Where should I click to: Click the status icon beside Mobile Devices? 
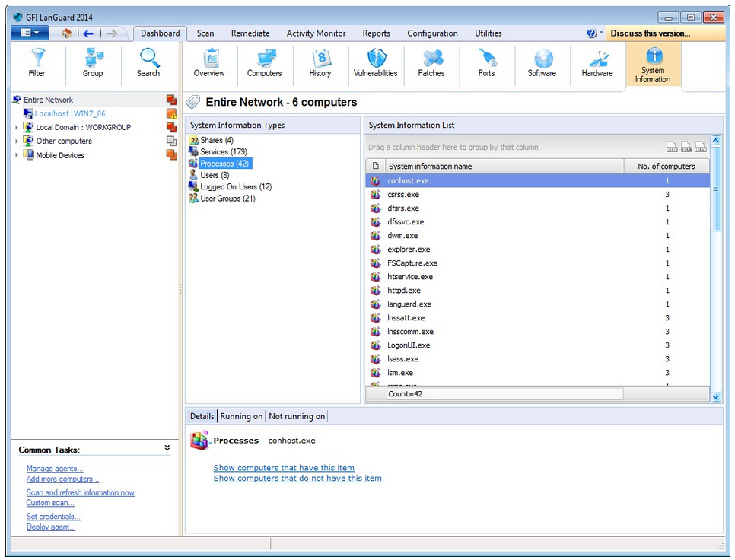(171, 154)
